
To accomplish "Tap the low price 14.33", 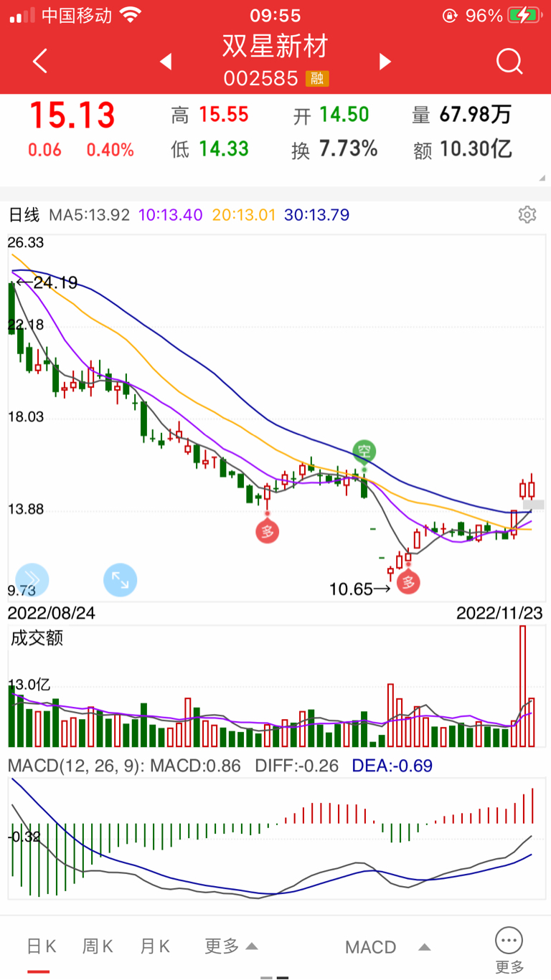I will pyautogui.click(x=224, y=149).
